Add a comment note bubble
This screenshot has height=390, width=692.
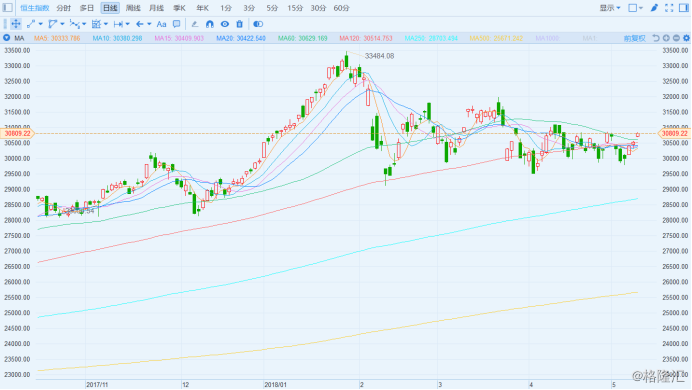pyautogui.click(x=177, y=24)
